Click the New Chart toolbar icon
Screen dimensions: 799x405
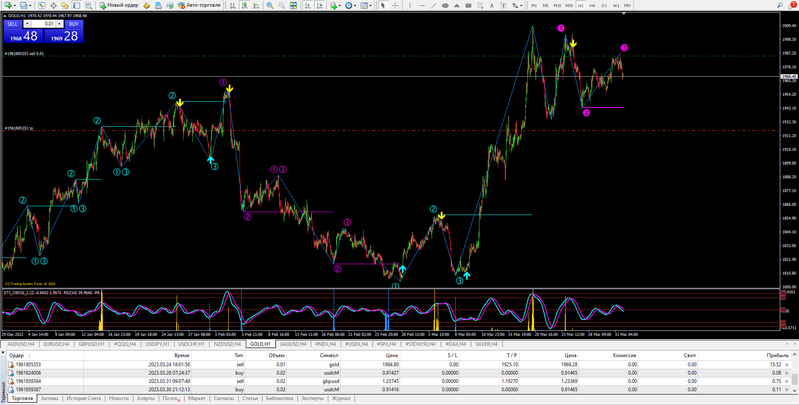click(x=10, y=6)
